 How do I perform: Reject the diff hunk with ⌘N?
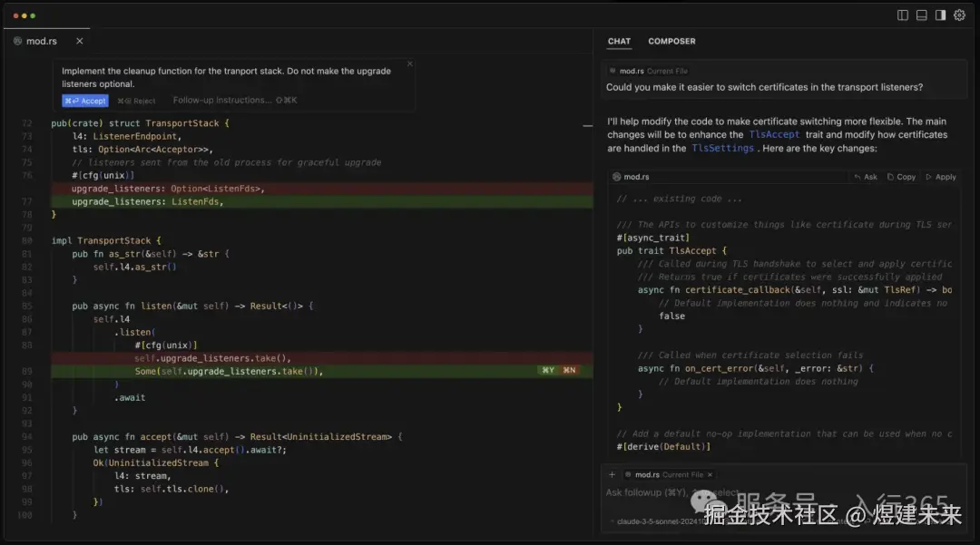(x=569, y=370)
